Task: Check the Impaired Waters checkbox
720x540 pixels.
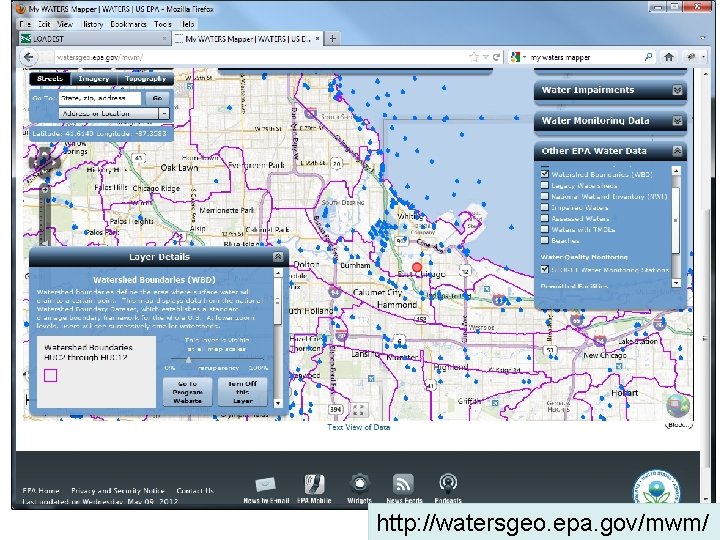Action: click(545, 207)
